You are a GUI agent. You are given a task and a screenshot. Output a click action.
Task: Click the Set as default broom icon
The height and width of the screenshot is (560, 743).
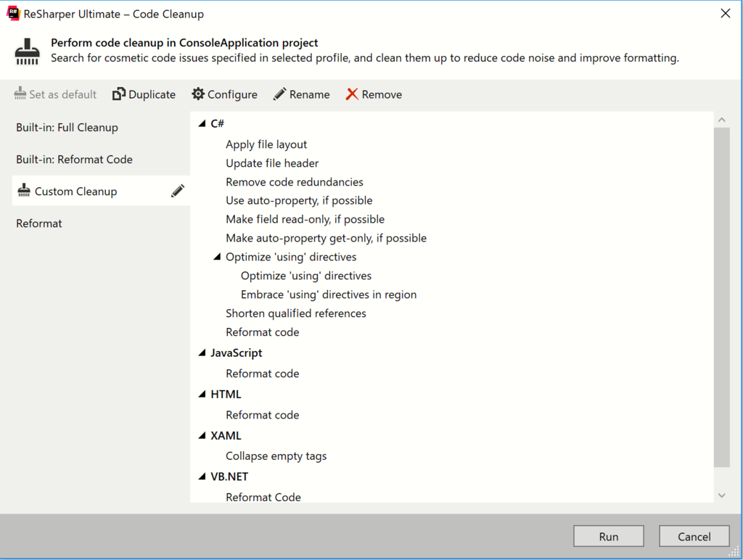[x=20, y=93]
